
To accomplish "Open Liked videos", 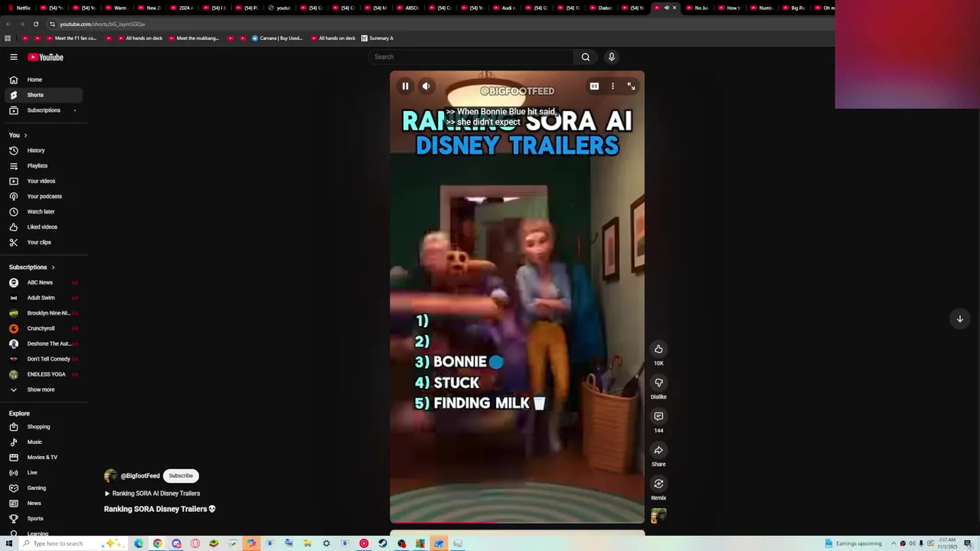I will point(44,227).
